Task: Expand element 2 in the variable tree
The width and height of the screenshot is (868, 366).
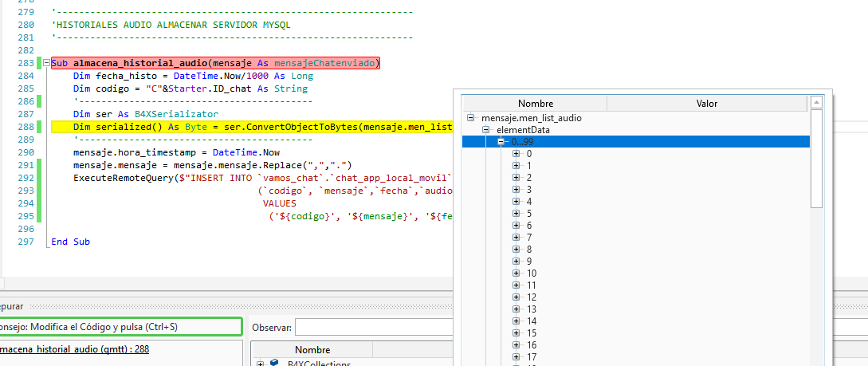Action: point(516,177)
